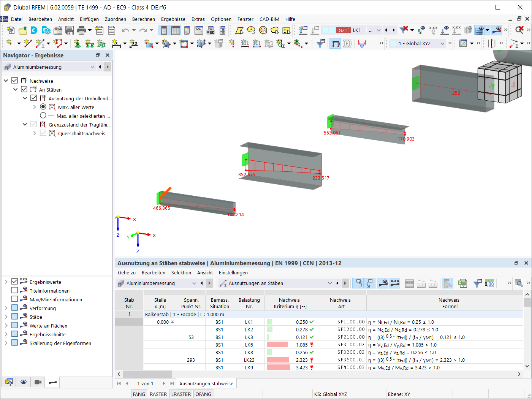Expand the Querschnittsnachweis tree node
The image size is (532, 399).
coord(34,133)
